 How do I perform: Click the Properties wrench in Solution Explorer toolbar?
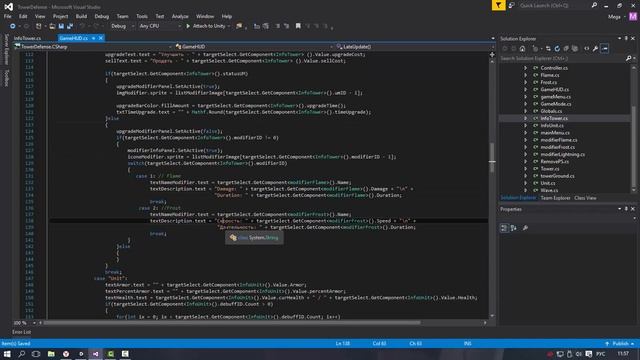click(596, 49)
